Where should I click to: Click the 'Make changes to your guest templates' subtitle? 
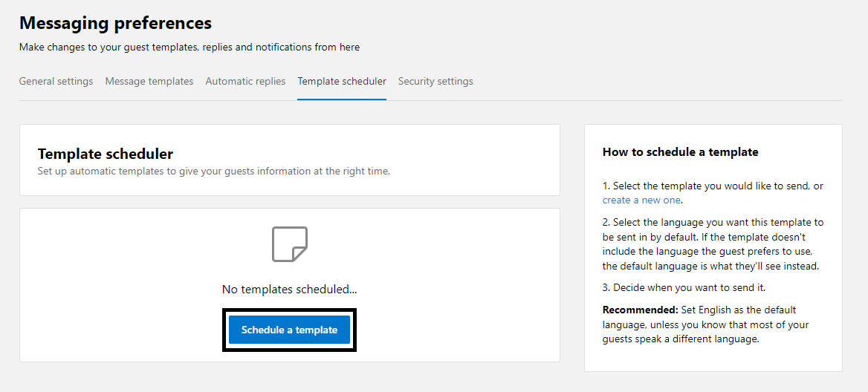(190, 48)
